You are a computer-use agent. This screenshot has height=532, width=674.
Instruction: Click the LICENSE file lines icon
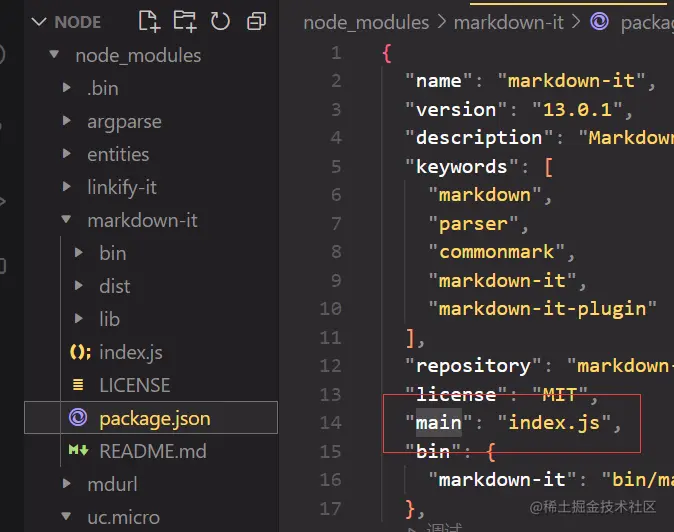(x=78, y=385)
